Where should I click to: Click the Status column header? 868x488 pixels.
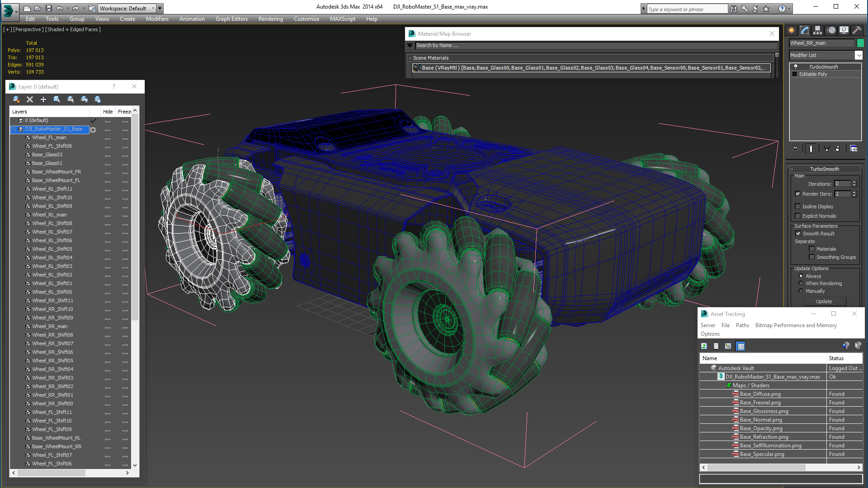844,358
